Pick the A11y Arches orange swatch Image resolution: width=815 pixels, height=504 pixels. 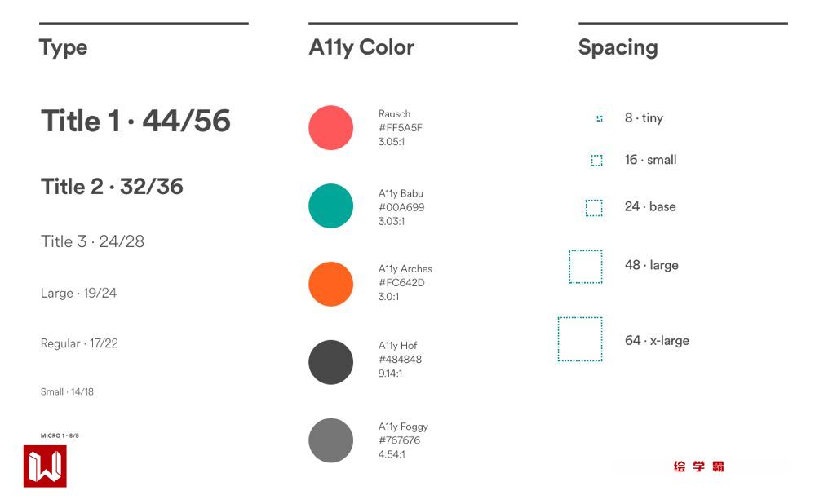[330, 284]
